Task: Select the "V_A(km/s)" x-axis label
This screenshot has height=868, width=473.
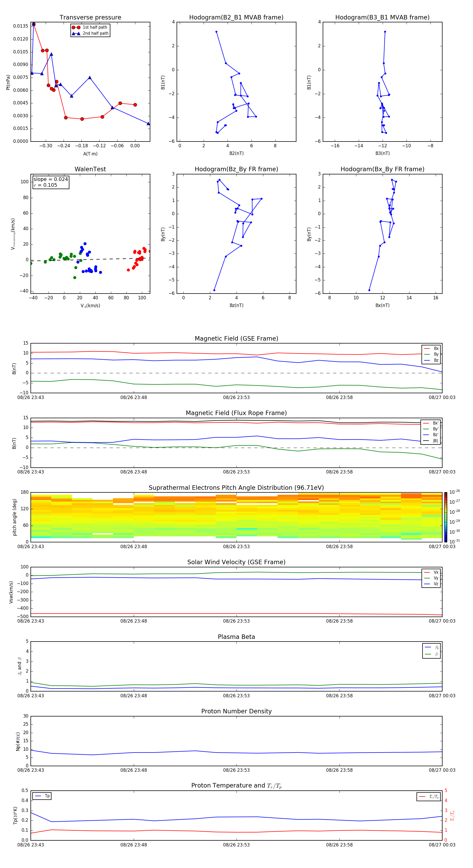Action: pyautogui.click(x=90, y=306)
